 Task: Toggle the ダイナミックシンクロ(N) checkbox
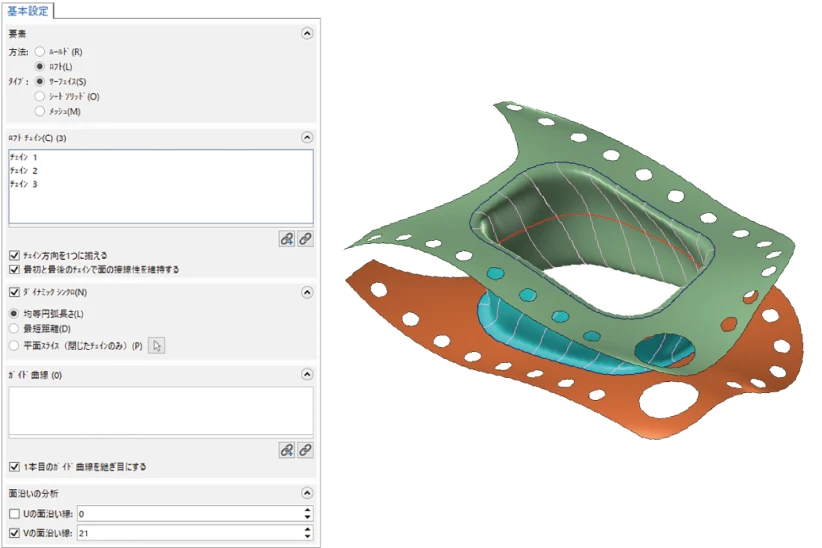pos(14,293)
